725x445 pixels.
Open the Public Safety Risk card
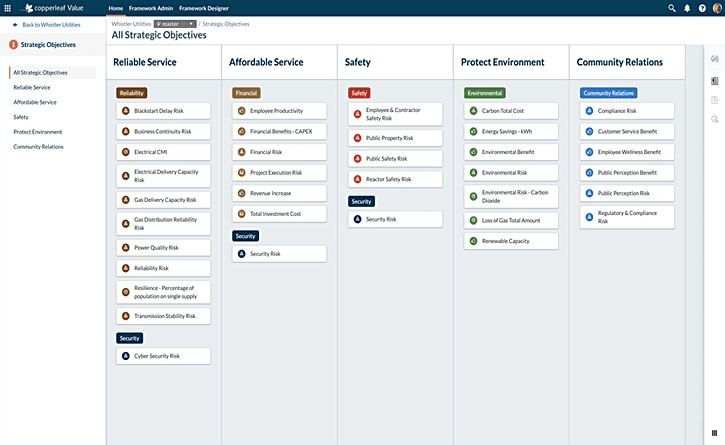coord(395,159)
